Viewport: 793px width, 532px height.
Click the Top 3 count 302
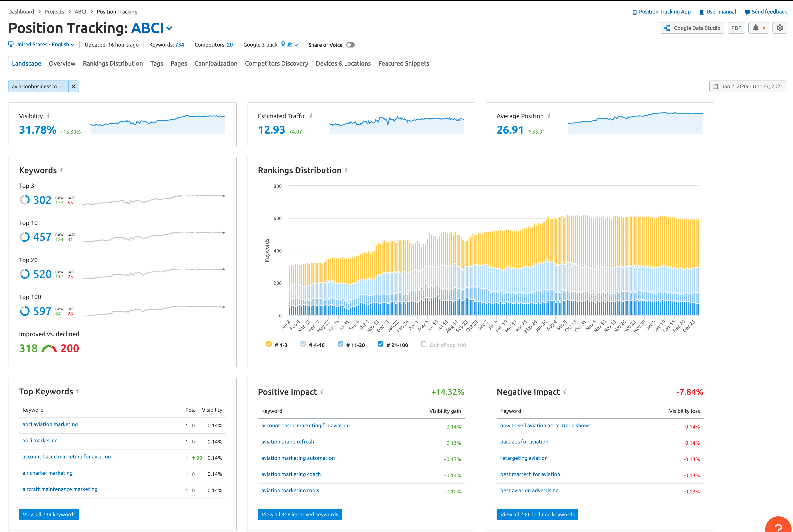tap(42, 200)
